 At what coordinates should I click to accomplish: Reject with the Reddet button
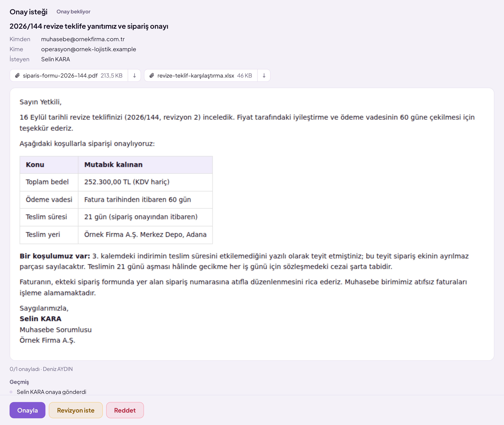coord(125,410)
